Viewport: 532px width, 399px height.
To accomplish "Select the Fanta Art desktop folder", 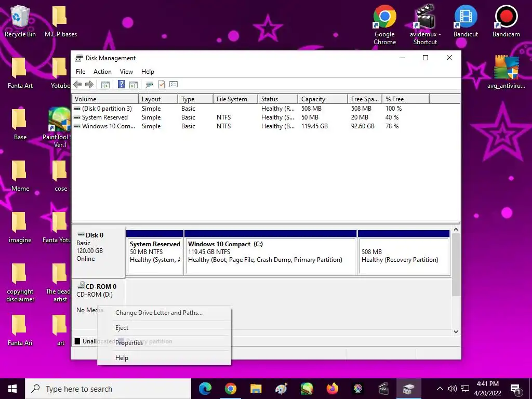I will pyautogui.click(x=20, y=73).
